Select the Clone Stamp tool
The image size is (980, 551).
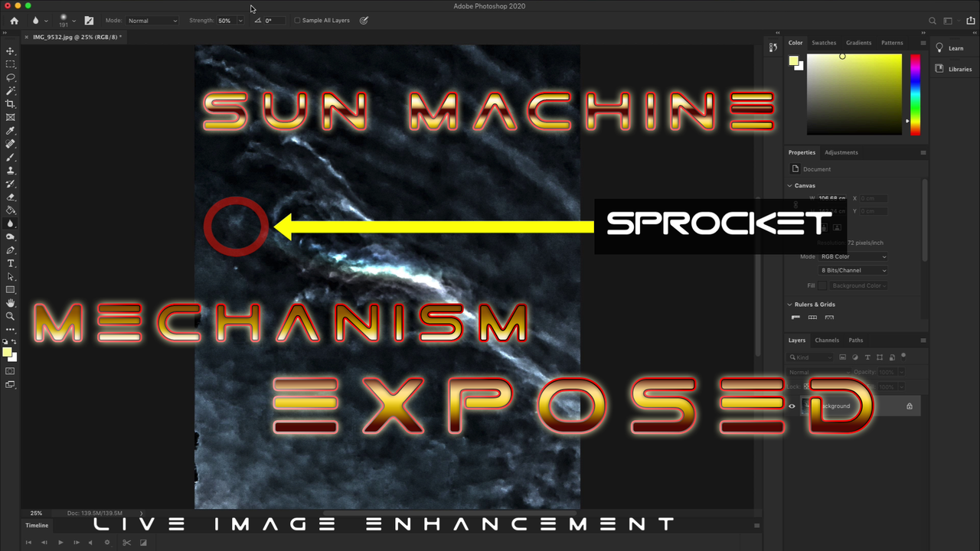pos(11,171)
